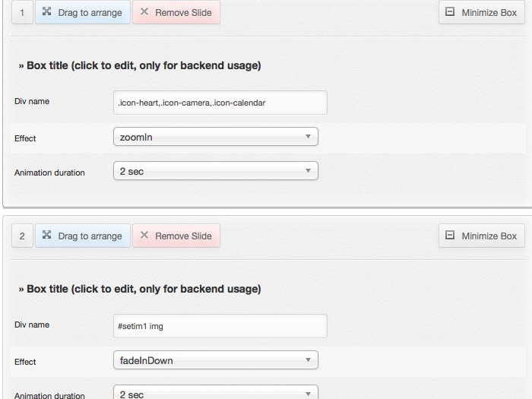Image resolution: width=532 pixels, height=399 pixels.
Task: Edit the Box title of slide 1
Action: (x=140, y=66)
